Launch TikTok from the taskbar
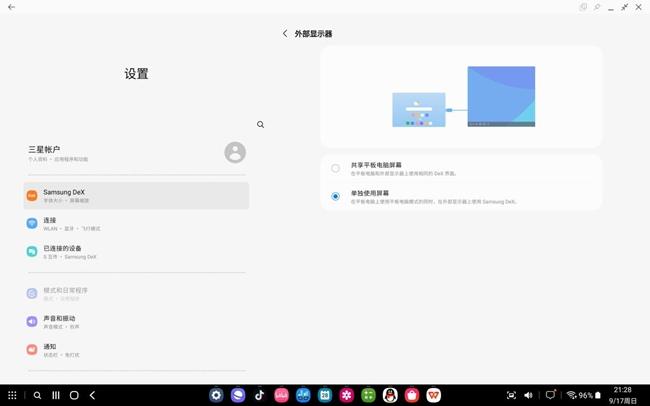 [x=260, y=395]
